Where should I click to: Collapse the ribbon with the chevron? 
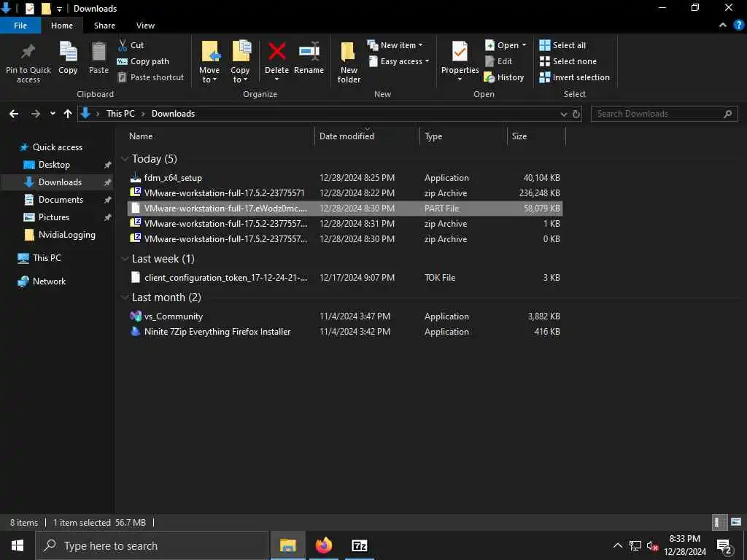tap(723, 26)
